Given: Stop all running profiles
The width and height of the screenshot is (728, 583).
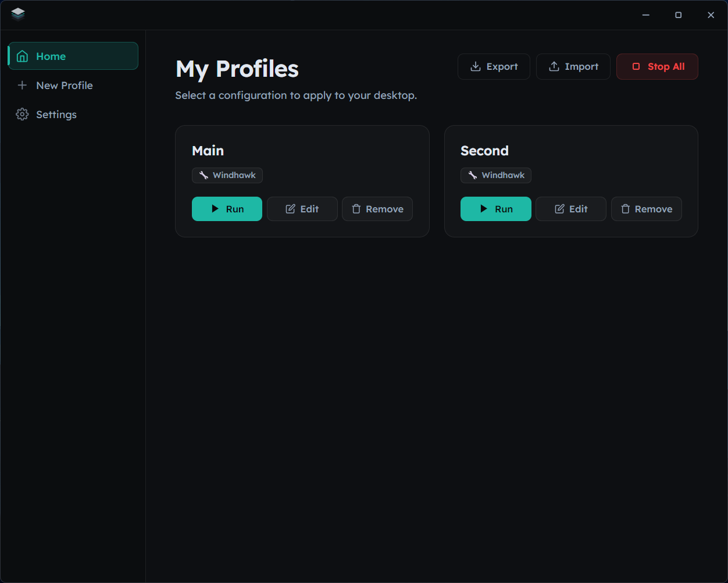Looking at the screenshot, I should tap(657, 66).
